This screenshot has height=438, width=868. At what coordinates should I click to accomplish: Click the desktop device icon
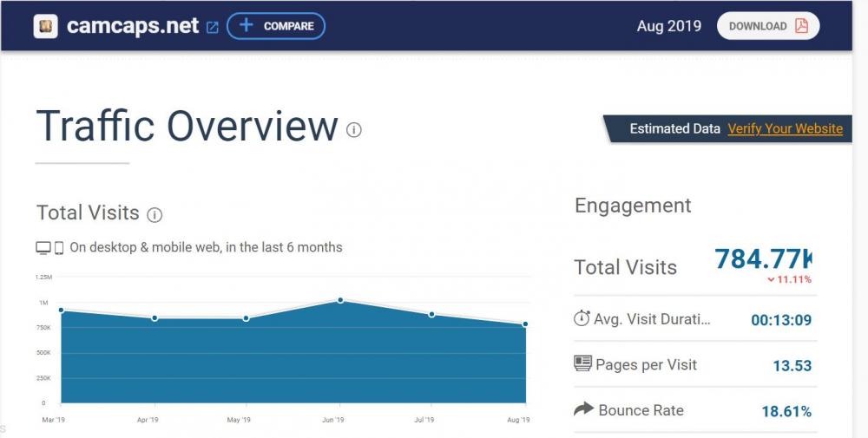pyautogui.click(x=43, y=248)
